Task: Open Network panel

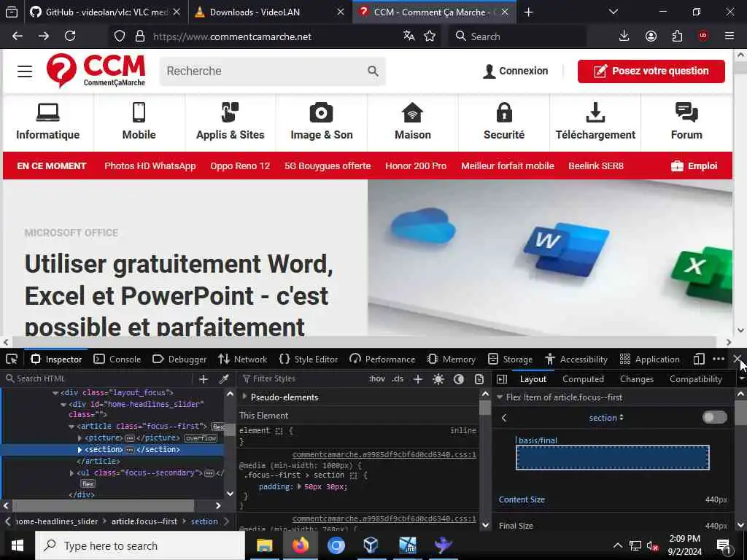Action: [242, 359]
